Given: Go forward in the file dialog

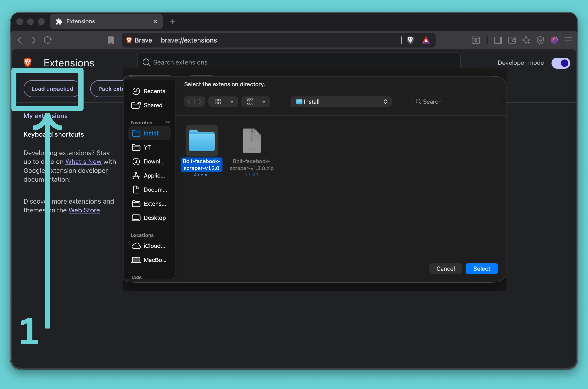Looking at the screenshot, I should point(200,102).
